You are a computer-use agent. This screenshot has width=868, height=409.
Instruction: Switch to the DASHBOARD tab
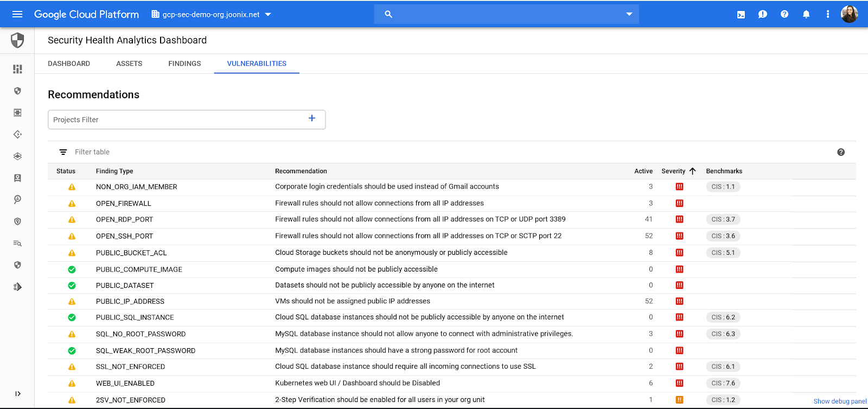69,64
